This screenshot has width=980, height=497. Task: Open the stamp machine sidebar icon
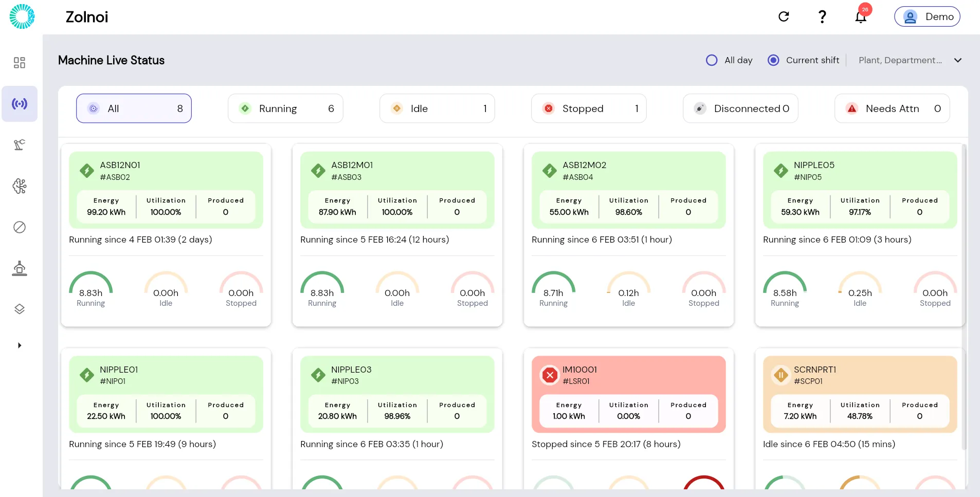[x=20, y=268]
